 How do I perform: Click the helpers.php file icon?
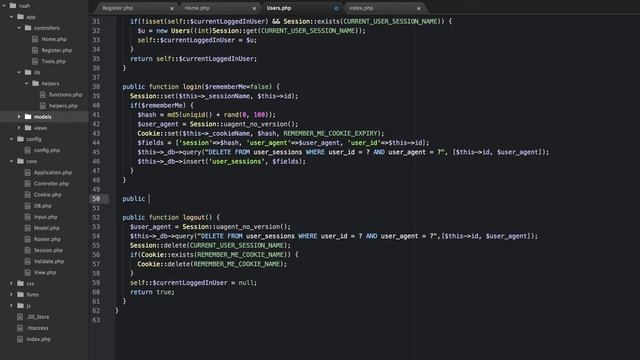43,106
